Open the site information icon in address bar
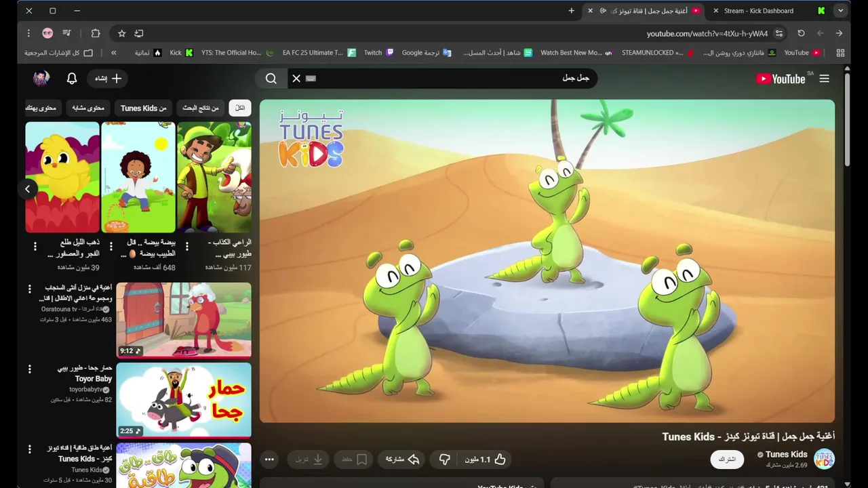This screenshot has width=868, height=488. (779, 33)
